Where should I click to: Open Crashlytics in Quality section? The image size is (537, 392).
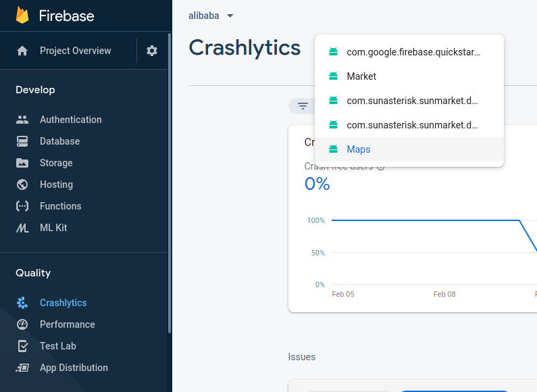[x=63, y=303]
